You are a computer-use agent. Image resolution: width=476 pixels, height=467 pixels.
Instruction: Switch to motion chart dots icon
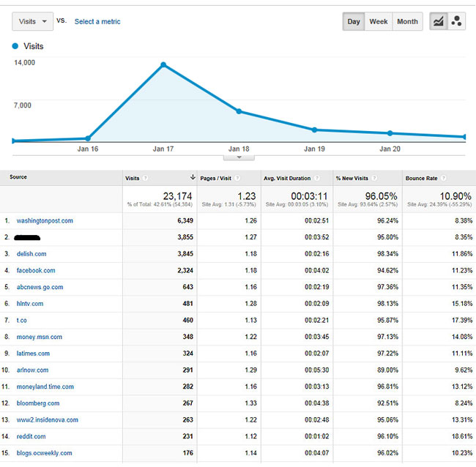point(456,21)
